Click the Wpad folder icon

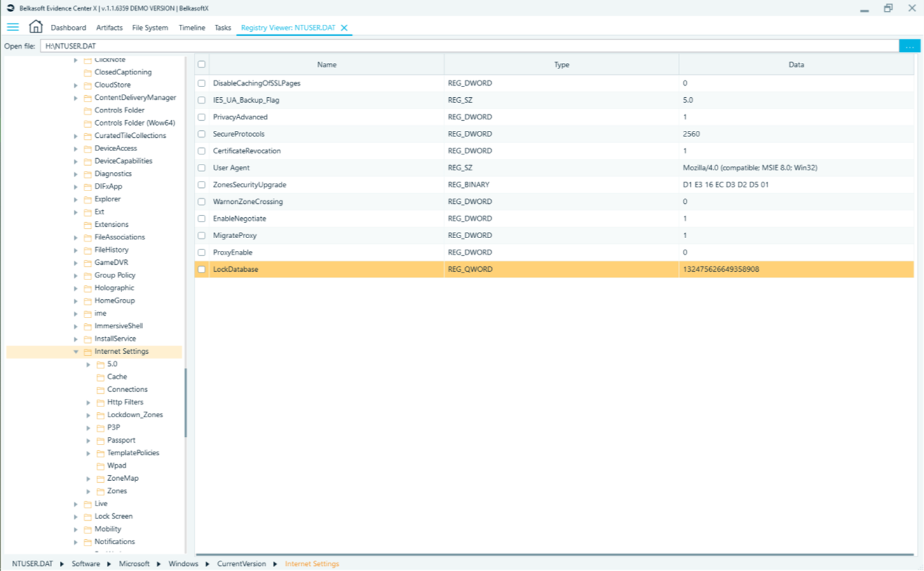[x=100, y=466]
